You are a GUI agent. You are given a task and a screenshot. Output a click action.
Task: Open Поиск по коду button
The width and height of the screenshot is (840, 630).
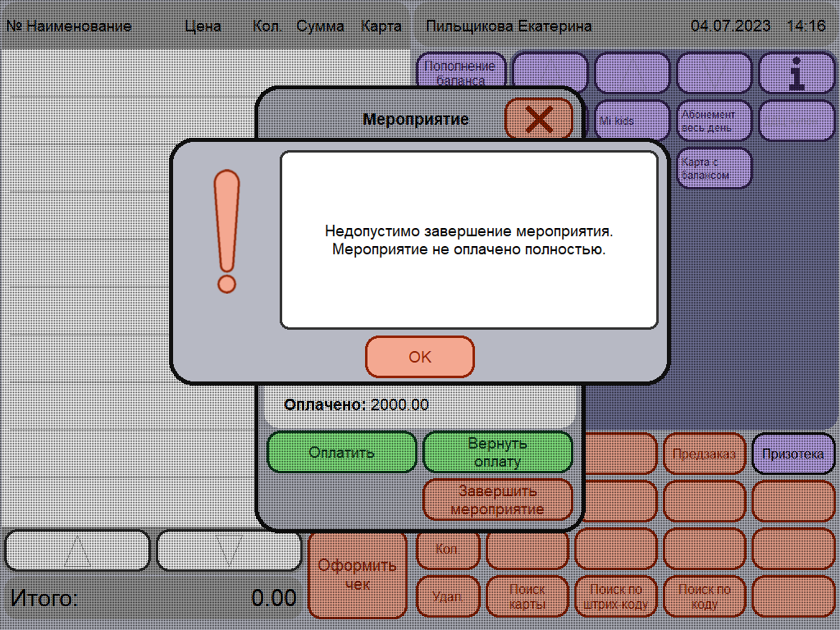coord(705,596)
